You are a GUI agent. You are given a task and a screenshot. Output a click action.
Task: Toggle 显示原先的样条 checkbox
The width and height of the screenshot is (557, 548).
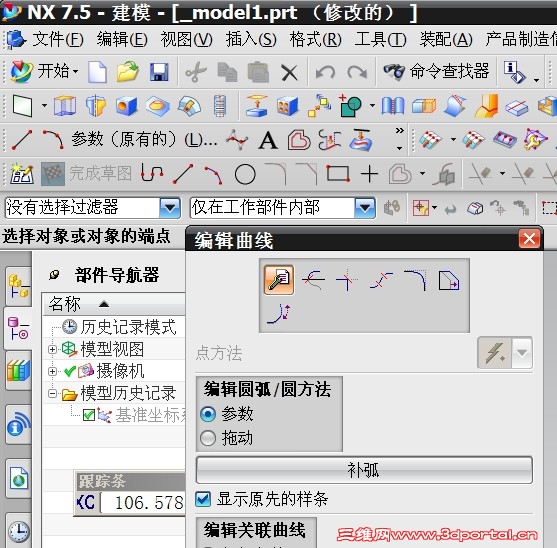(203, 499)
